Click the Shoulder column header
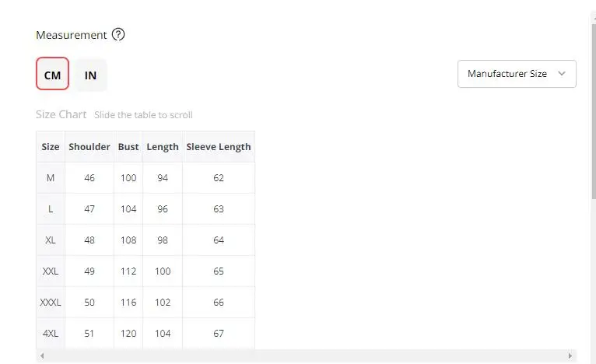The width and height of the screenshot is (596, 364). 89,146
